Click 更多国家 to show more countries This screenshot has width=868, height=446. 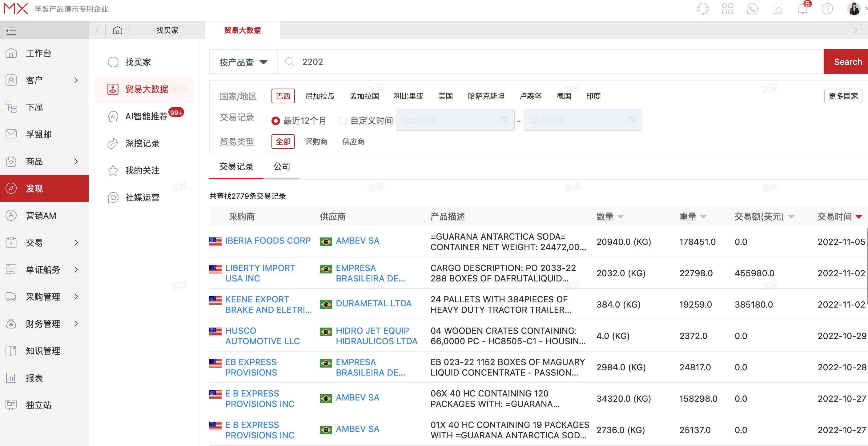[x=843, y=96]
